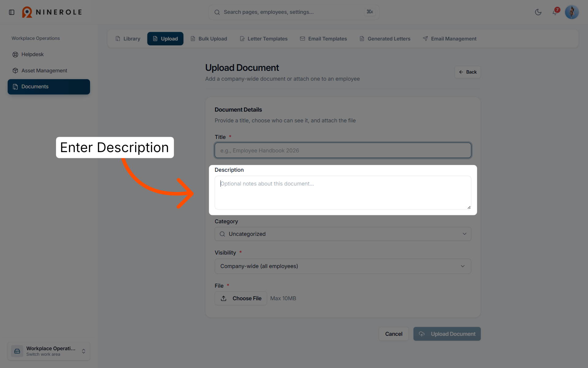Image resolution: width=588 pixels, height=368 pixels.
Task: Click the search icon inside Category field
Action: click(222, 234)
